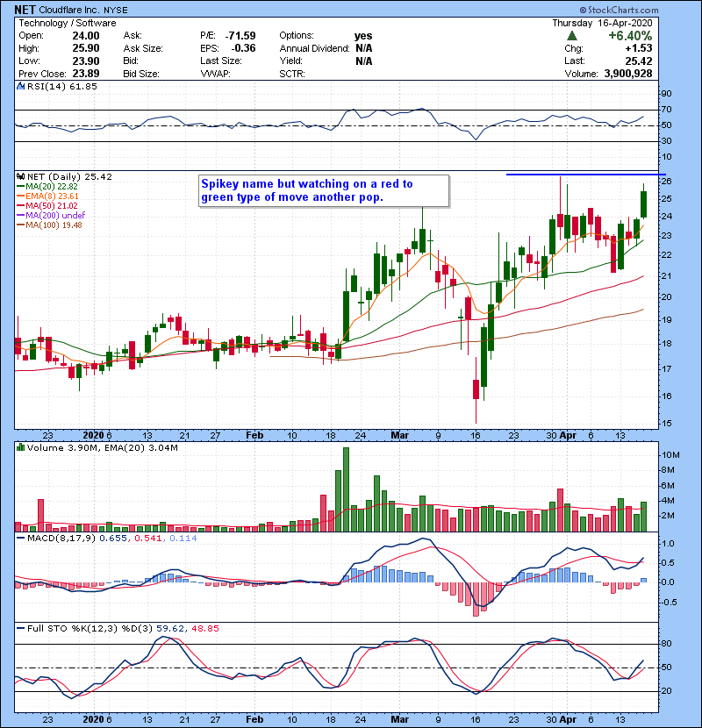Click the Bid Size label
The width and height of the screenshot is (702, 728).
pyautogui.click(x=141, y=74)
